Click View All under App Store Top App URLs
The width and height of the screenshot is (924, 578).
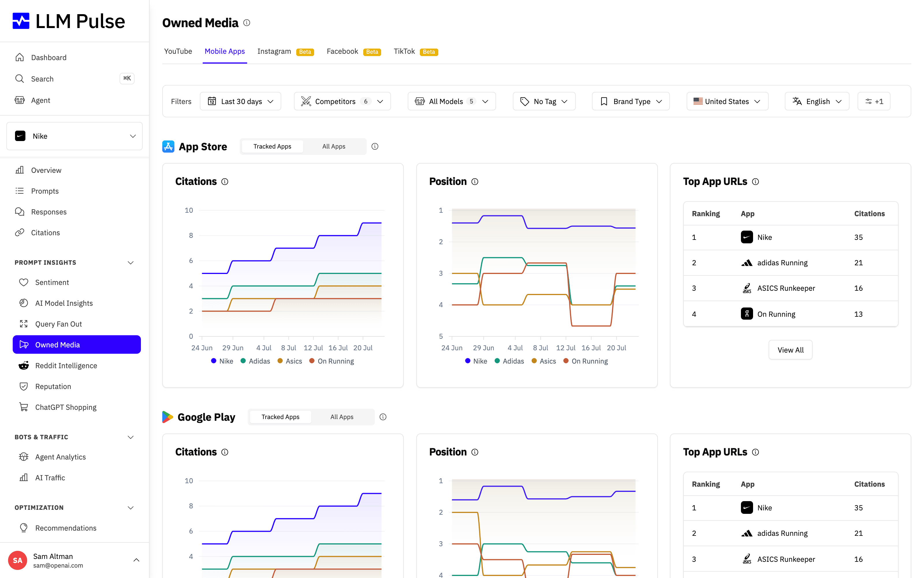[x=790, y=350]
